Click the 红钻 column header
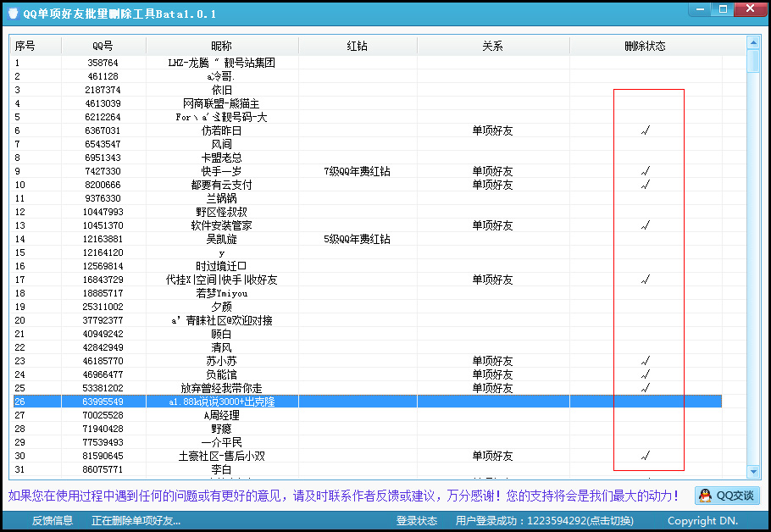This screenshot has height=532, width=771. [x=357, y=46]
